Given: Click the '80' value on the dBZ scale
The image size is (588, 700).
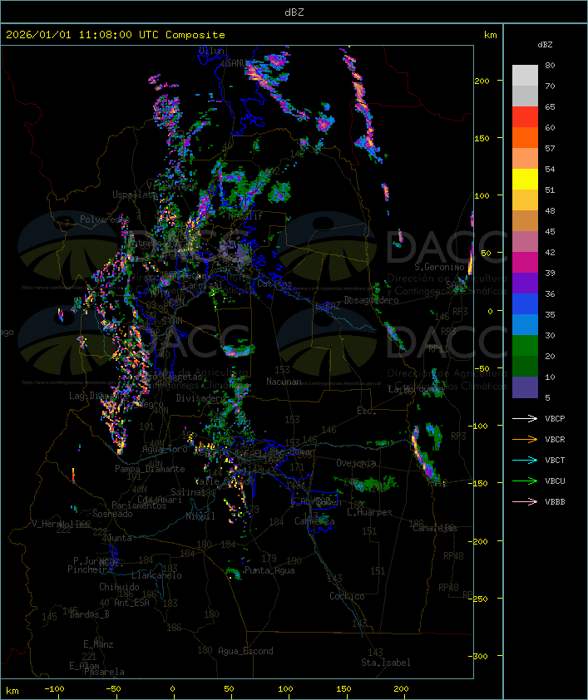Looking at the screenshot, I should click(x=550, y=65).
